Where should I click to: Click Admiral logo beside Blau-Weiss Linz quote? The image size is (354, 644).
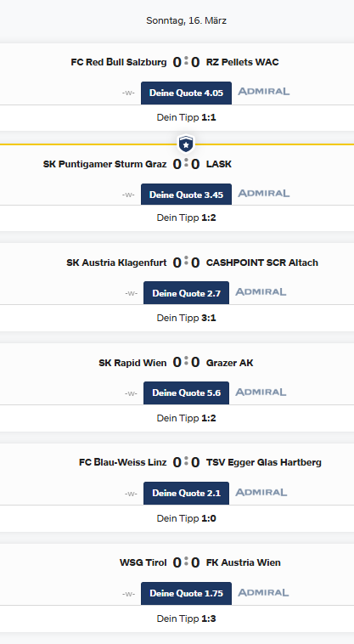261,493
